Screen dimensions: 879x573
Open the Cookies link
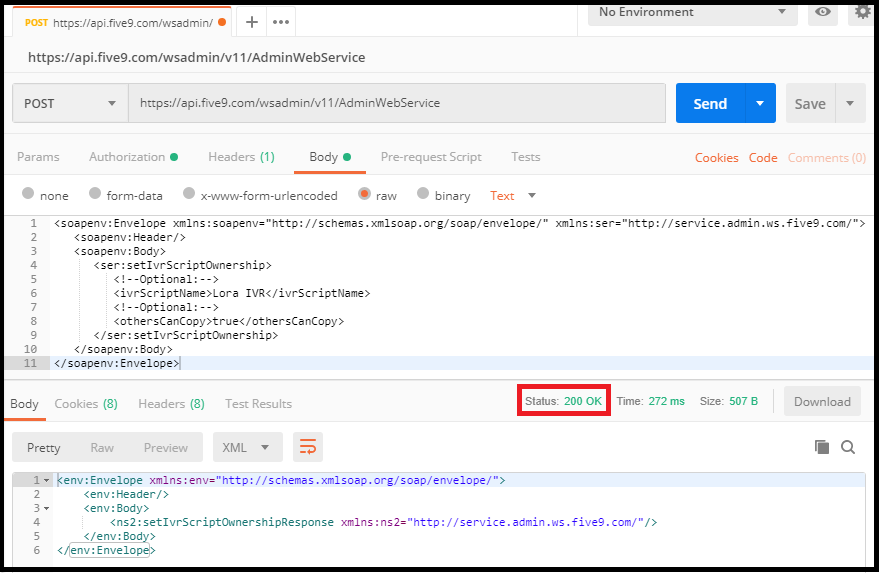tap(716, 158)
